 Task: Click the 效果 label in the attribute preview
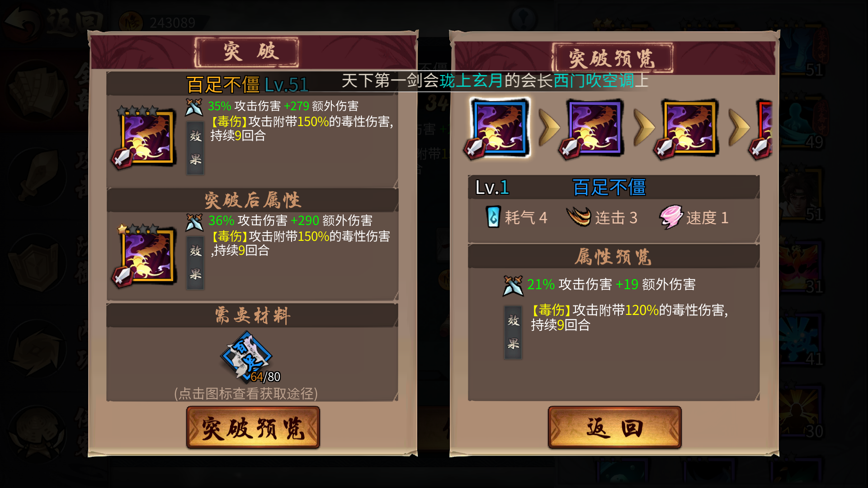pyautogui.click(x=513, y=332)
